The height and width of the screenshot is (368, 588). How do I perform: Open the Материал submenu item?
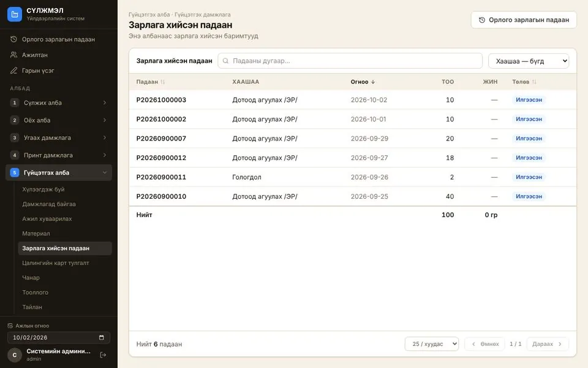tap(64, 234)
